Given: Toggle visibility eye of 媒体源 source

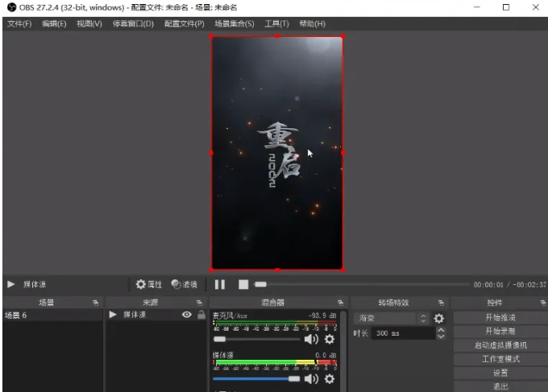Looking at the screenshot, I should pos(187,315).
